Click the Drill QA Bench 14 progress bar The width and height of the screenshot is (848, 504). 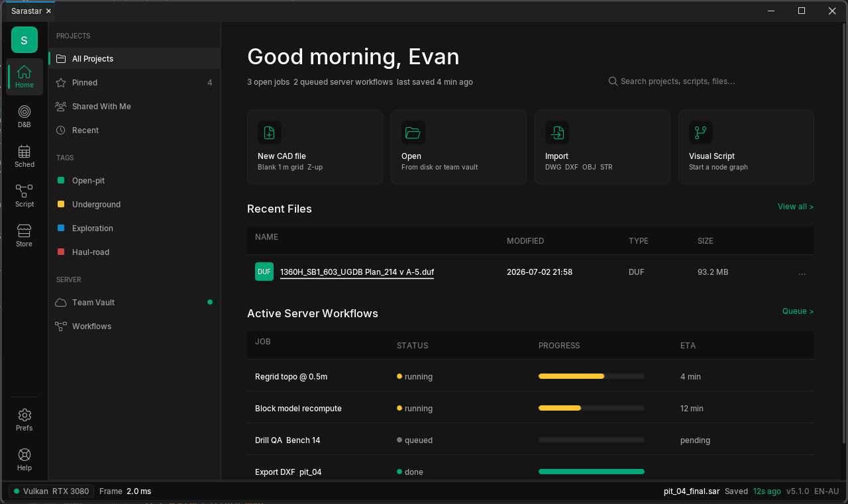pos(592,440)
